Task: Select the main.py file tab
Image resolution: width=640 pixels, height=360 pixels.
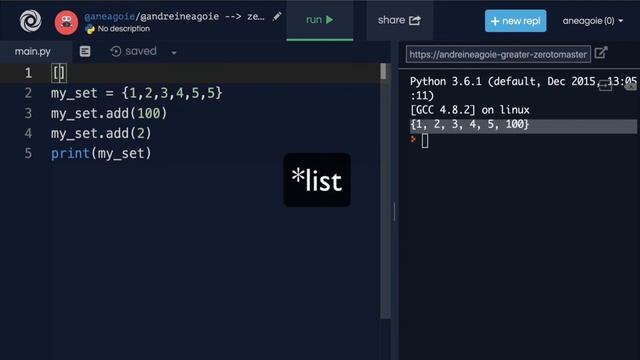Action: point(33,51)
